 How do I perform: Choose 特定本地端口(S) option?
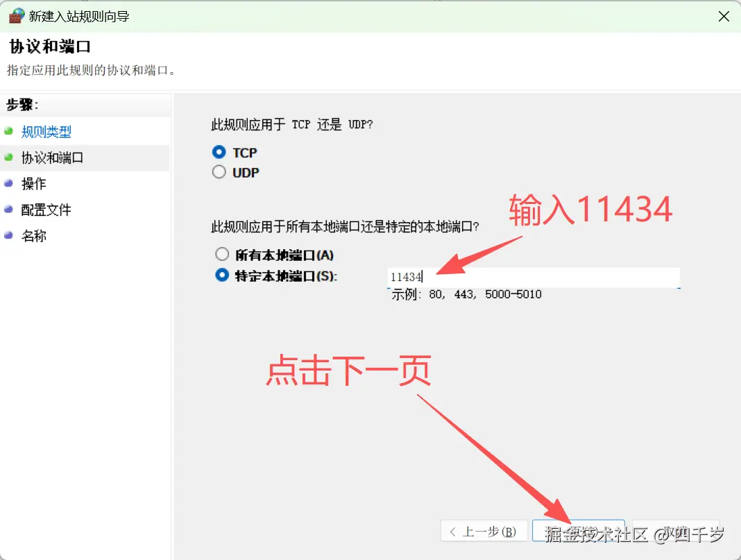pyautogui.click(x=222, y=273)
